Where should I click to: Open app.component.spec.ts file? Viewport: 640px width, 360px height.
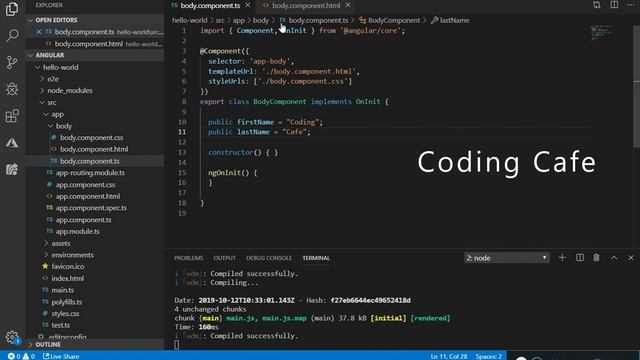(x=91, y=208)
